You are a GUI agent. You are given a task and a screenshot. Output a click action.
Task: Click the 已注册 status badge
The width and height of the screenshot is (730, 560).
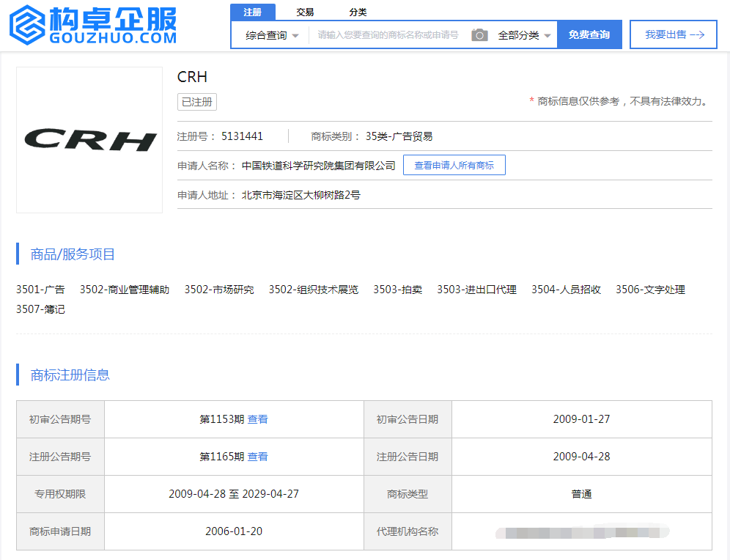(x=197, y=102)
